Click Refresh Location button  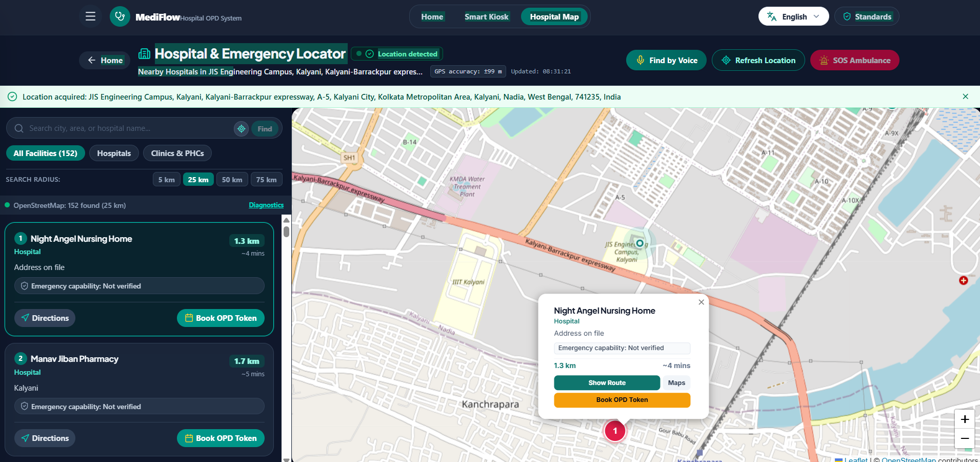(x=758, y=60)
